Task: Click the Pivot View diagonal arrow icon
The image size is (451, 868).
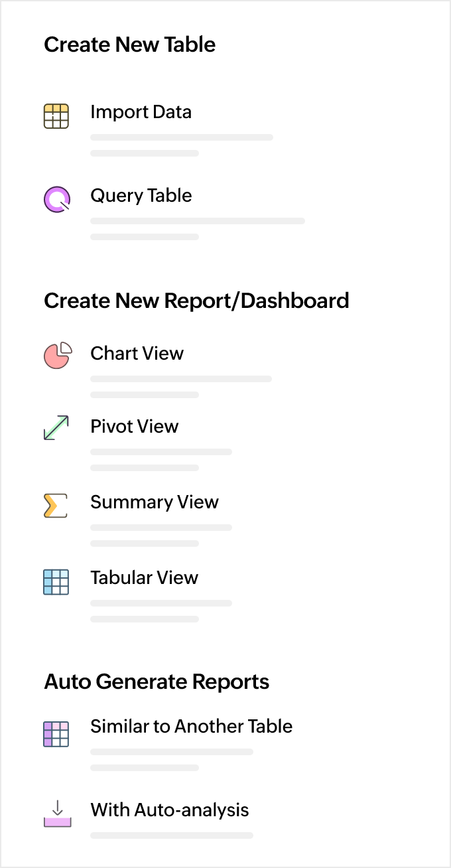Action: pyautogui.click(x=56, y=428)
